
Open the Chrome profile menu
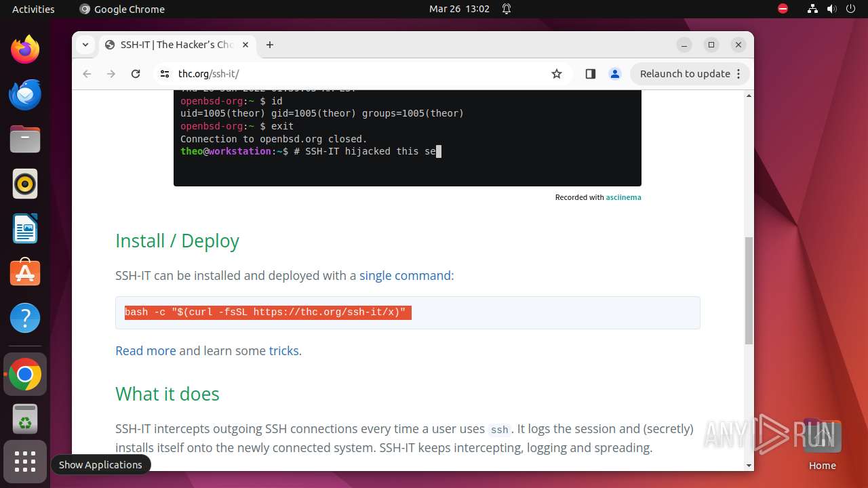(x=615, y=74)
